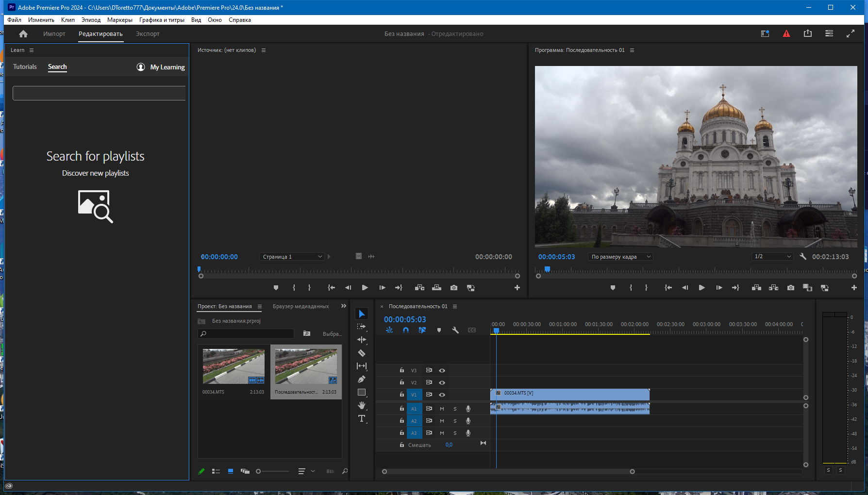The height and width of the screenshot is (495, 868).
Task: Open the zoom level dropdown 'По размеру кадра'
Action: coord(620,257)
